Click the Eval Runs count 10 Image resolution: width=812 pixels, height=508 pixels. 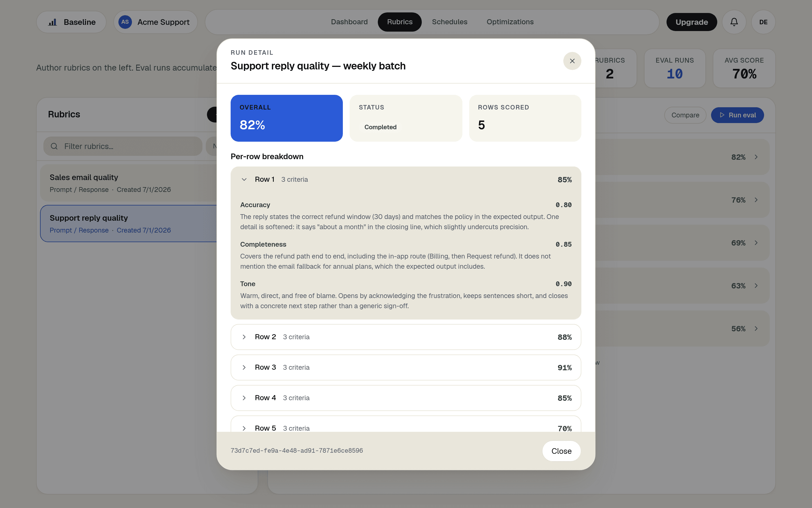pos(675,74)
